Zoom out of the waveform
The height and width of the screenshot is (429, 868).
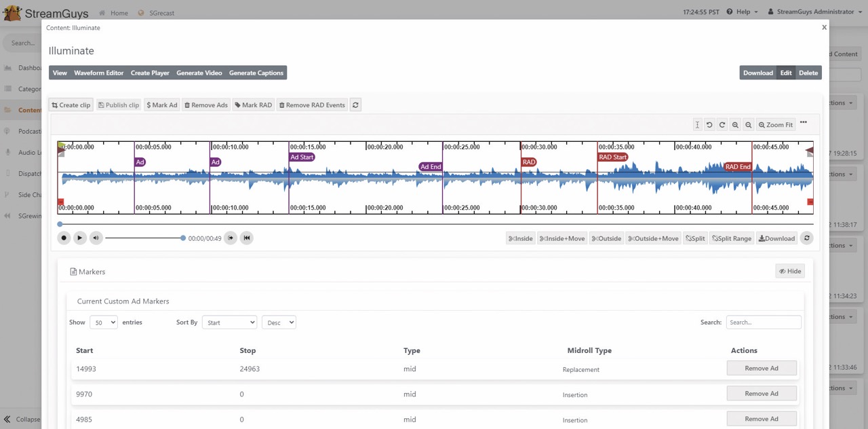(x=748, y=125)
